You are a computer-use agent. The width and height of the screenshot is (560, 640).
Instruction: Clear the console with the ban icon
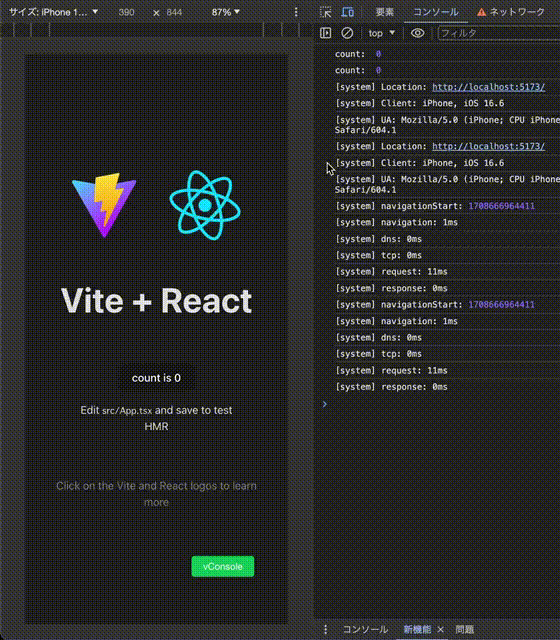347,33
